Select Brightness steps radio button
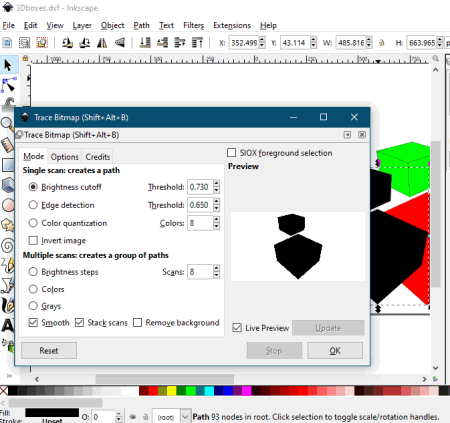 (x=33, y=272)
